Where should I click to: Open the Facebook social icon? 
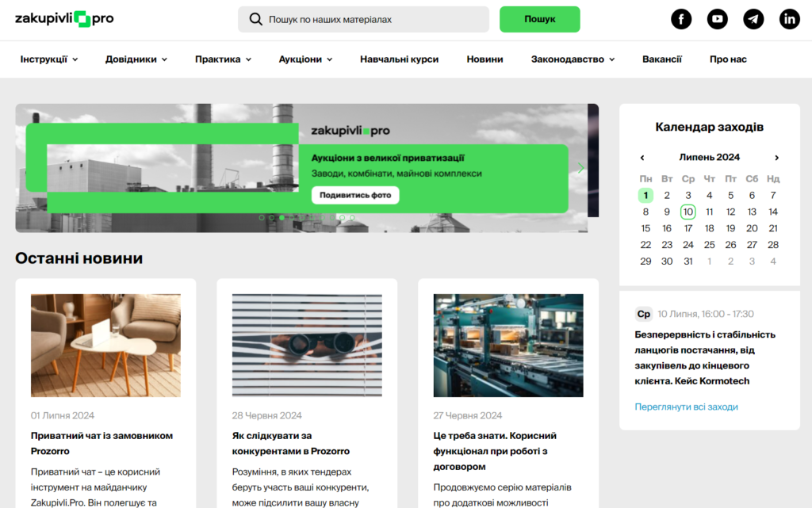point(681,19)
